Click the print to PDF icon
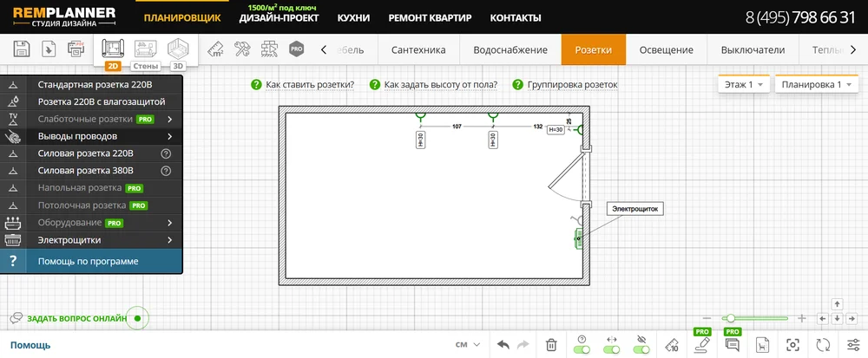This screenshot has height=358, width=868. (x=77, y=49)
